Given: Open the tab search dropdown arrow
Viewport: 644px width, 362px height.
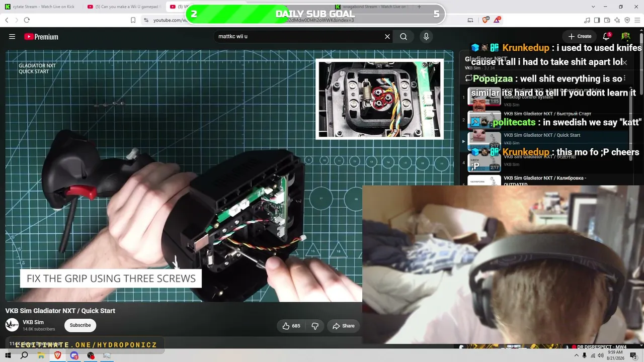Looking at the screenshot, I should coord(593,7).
